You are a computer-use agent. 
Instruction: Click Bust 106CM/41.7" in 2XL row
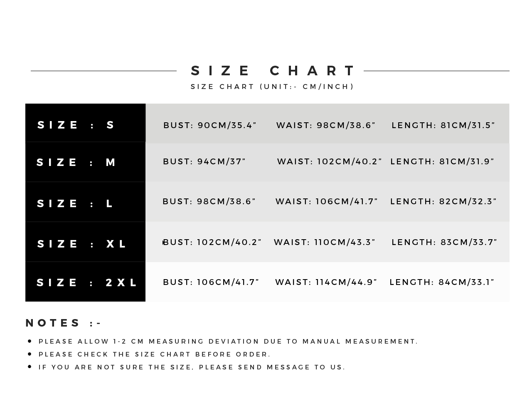(211, 282)
